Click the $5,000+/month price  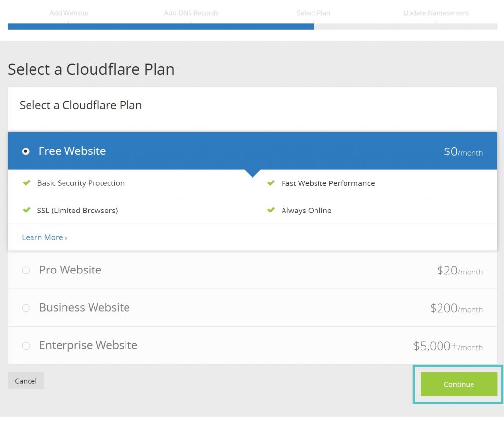pos(448,346)
